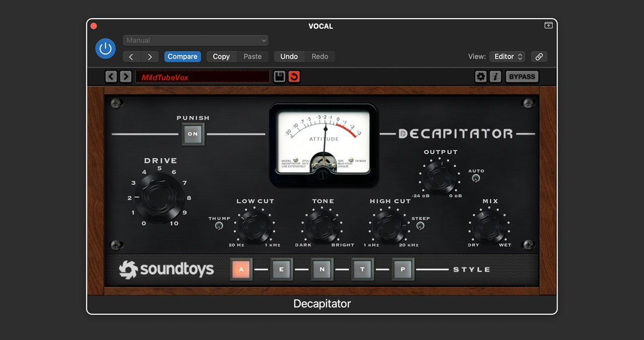Image resolution: width=644 pixels, height=340 pixels.
Task: Click the MildTubeVox preset name display
Action: [x=203, y=77]
